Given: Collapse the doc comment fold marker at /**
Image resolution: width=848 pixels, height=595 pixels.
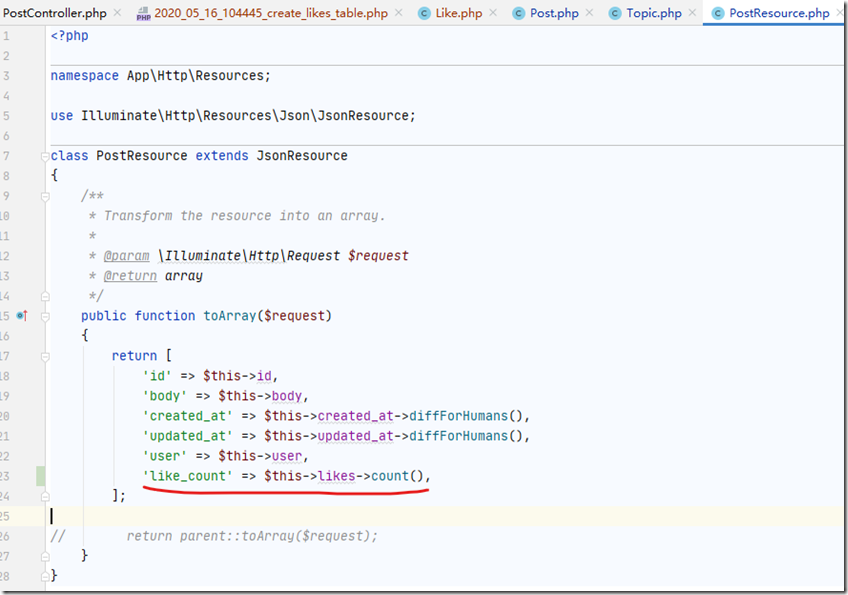Looking at the screenshot, I should 45,197.
